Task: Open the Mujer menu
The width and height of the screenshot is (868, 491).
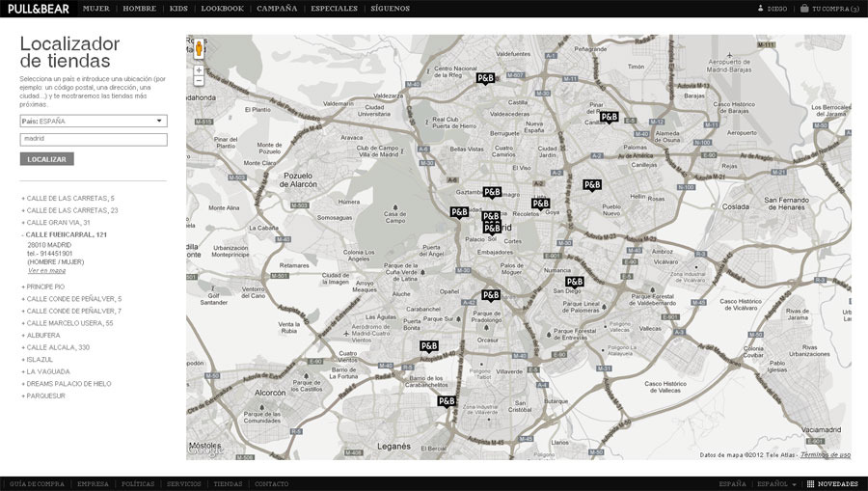Action: pyautogui.click(x=95, y=8)
